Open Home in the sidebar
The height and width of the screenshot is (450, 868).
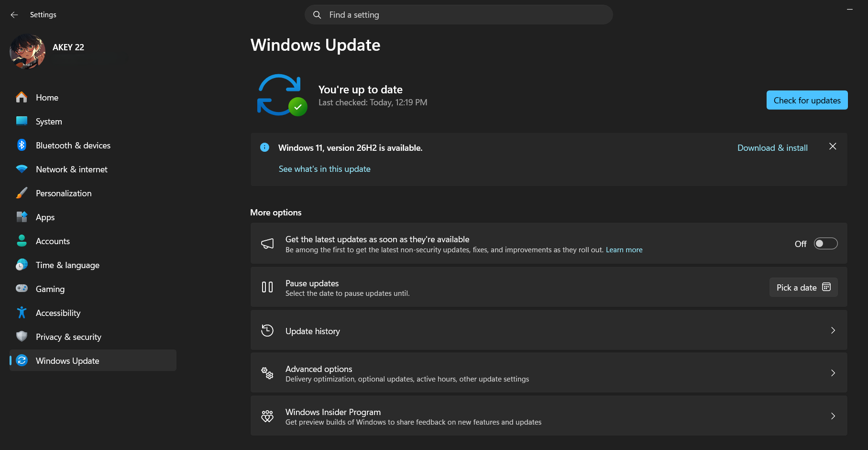[93, 97]
